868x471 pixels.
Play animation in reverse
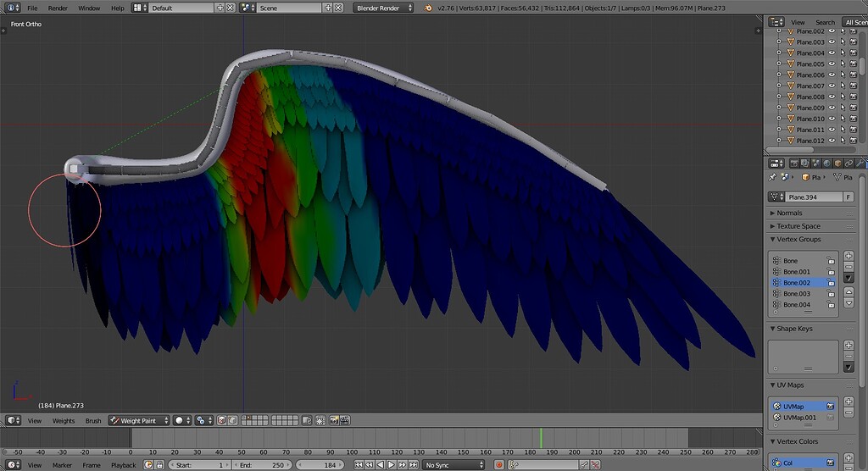click(381, 465)
